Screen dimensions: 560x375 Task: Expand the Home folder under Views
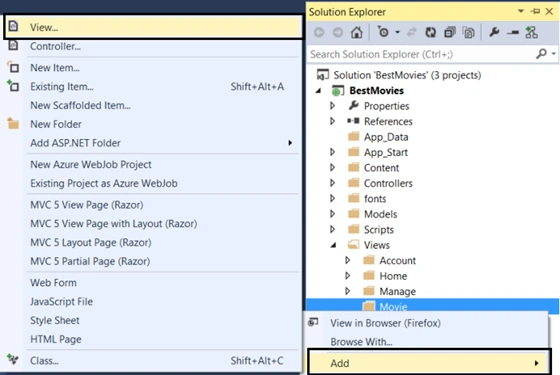coord(348,276)
